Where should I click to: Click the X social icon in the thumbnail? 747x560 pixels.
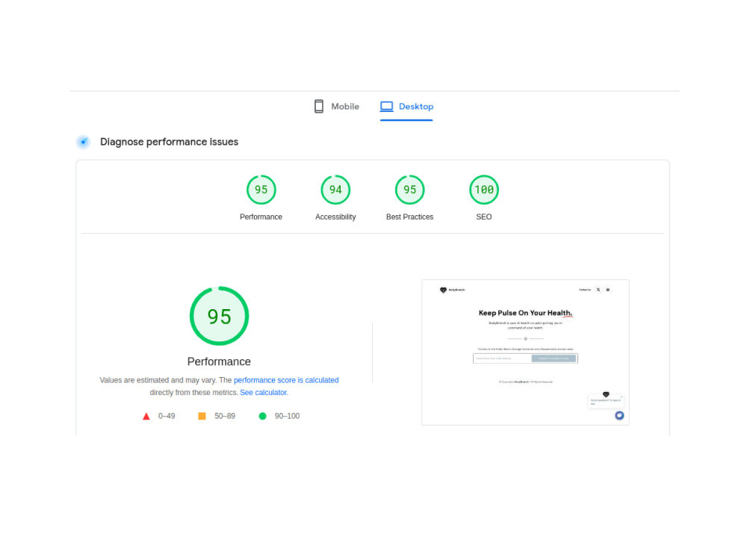(x=598, y=290)
